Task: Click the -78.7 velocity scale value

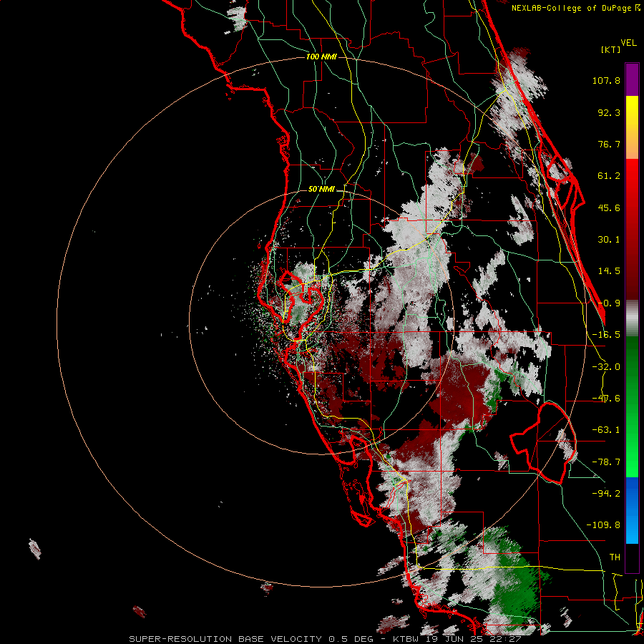Action: pyautogui.click(x=606, y=462)
